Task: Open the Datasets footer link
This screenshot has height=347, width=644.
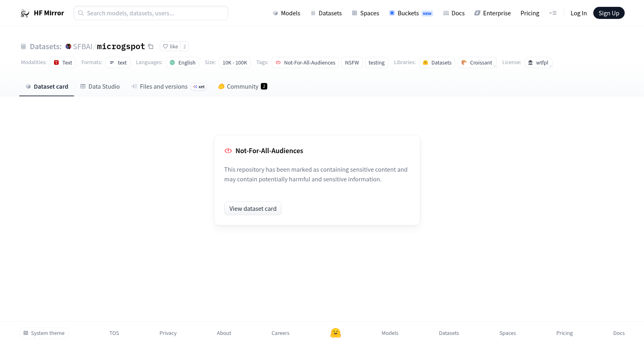Action: click(449, 333)
